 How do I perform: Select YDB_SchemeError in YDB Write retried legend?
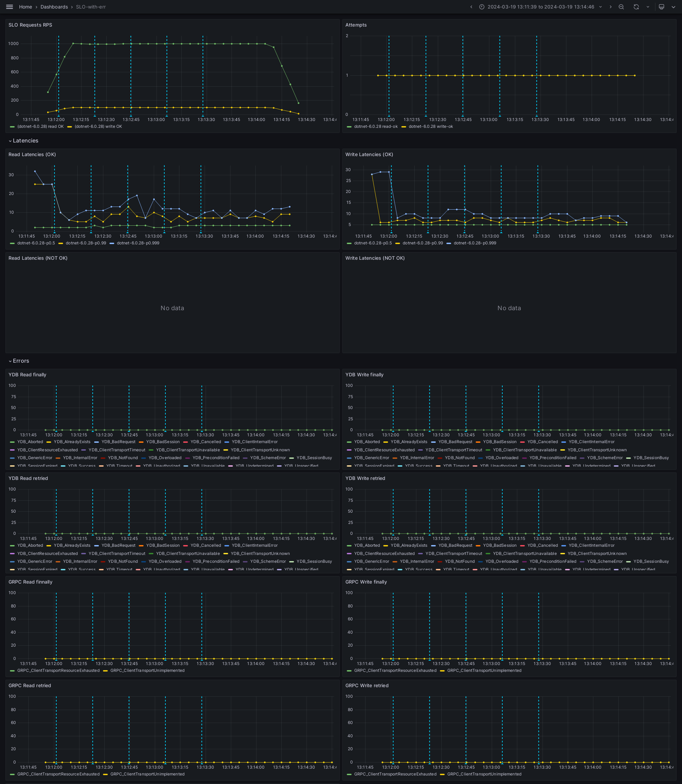coord(605,561)
